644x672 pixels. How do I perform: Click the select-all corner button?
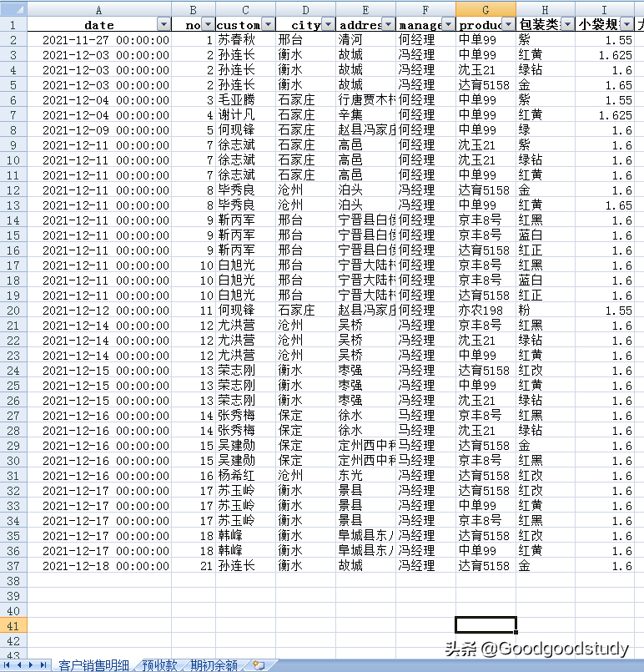click(x=13, y=9)
